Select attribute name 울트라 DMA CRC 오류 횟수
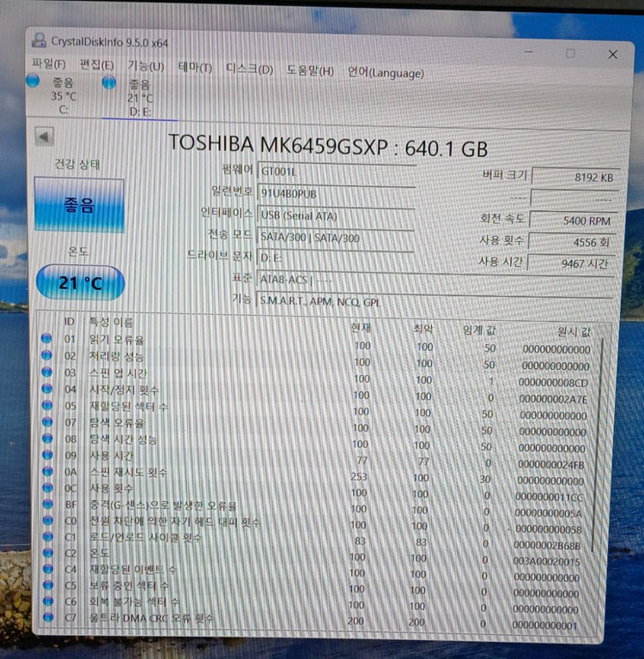The height and width of the screenshot is (659, 644). coord(151,618)
